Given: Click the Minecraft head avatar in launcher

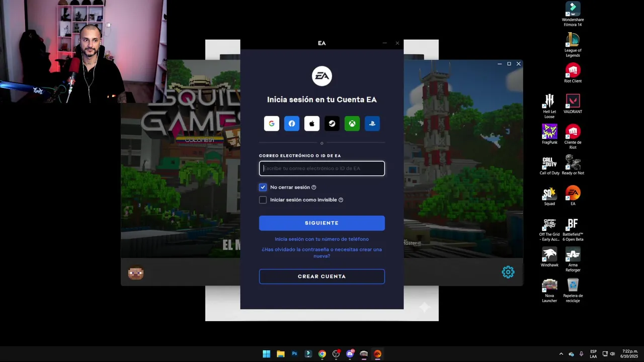Looking at the screenshot, I should pyautogui.click(x=136, y=273).
